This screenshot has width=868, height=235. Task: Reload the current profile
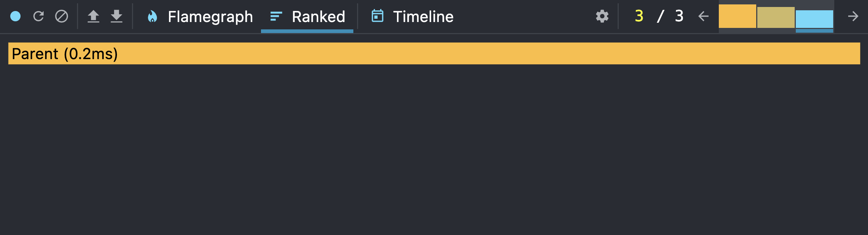[39, 16]
